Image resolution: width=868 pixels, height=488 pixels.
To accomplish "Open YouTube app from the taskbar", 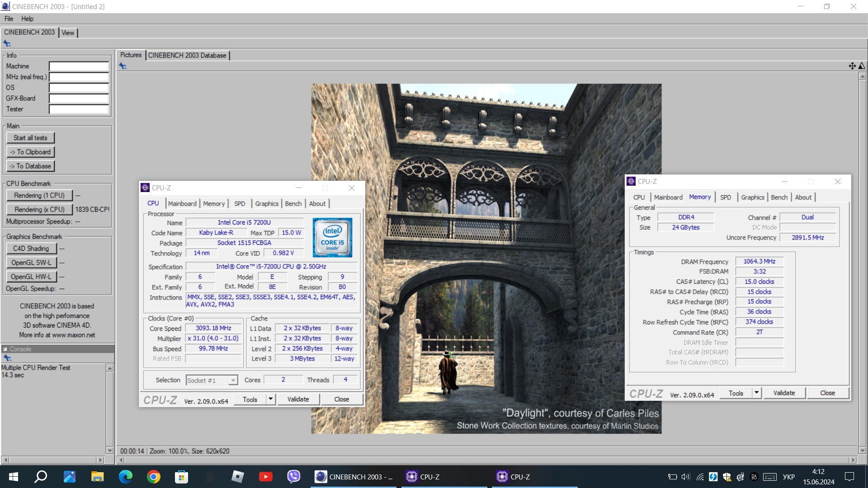I will [266, 477].
